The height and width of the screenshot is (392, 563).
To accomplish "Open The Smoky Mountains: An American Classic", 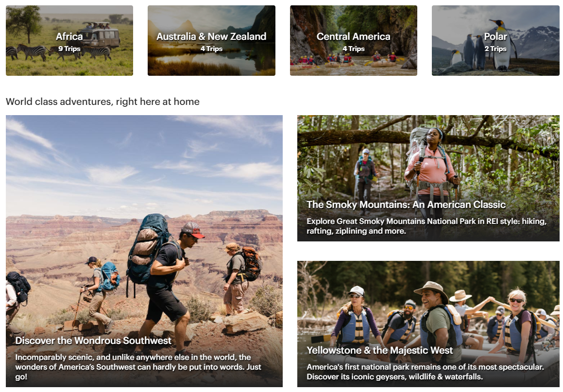I will click(406, 205).
